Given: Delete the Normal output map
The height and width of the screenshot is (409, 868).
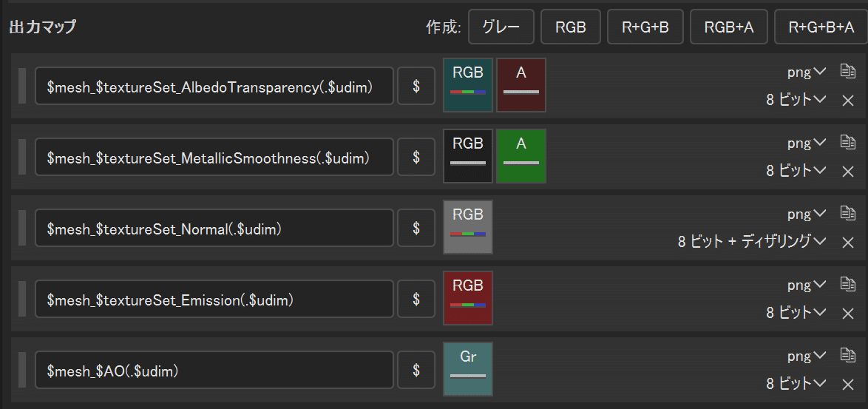Looking at the screenshot, I should tap(847, 243).
